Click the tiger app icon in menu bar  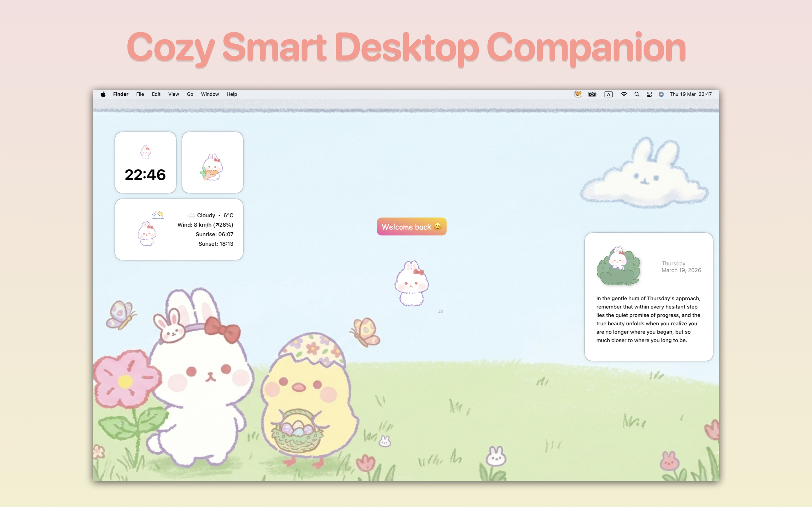coord(577,94)
